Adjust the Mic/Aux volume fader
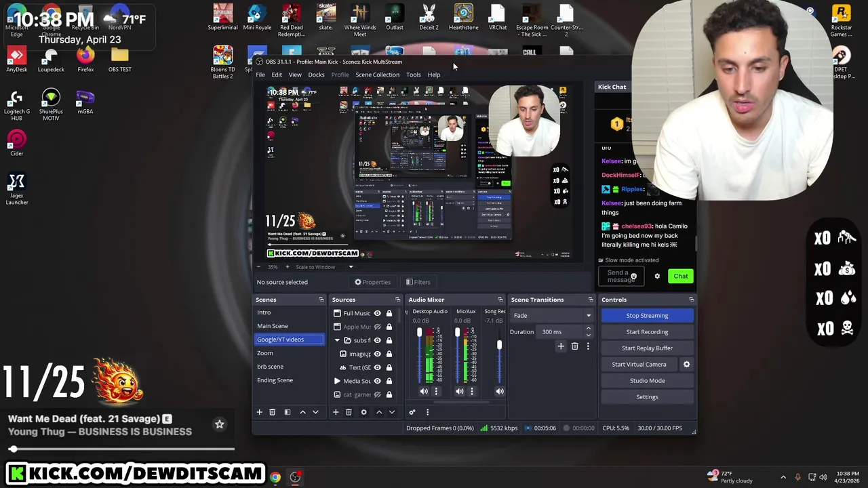The image size is (868, 488). tap(457, 332)
